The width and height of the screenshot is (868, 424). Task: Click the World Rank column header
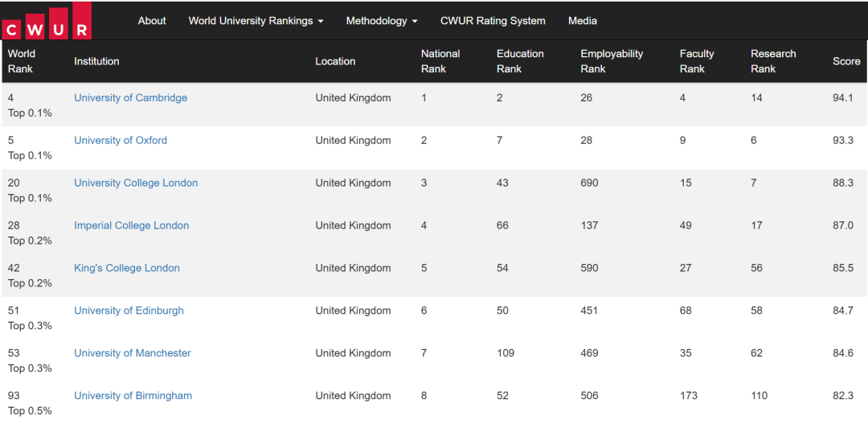[x=22, y=61]
